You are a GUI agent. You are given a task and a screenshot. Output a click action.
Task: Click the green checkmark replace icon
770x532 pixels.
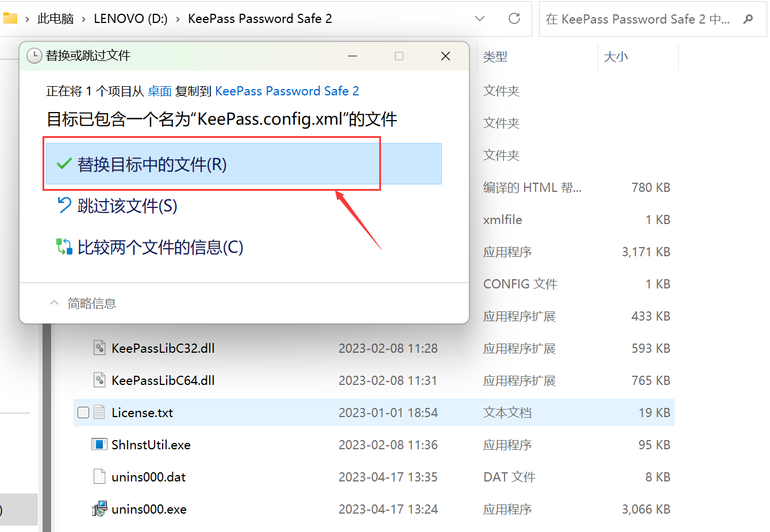[64, 164]
